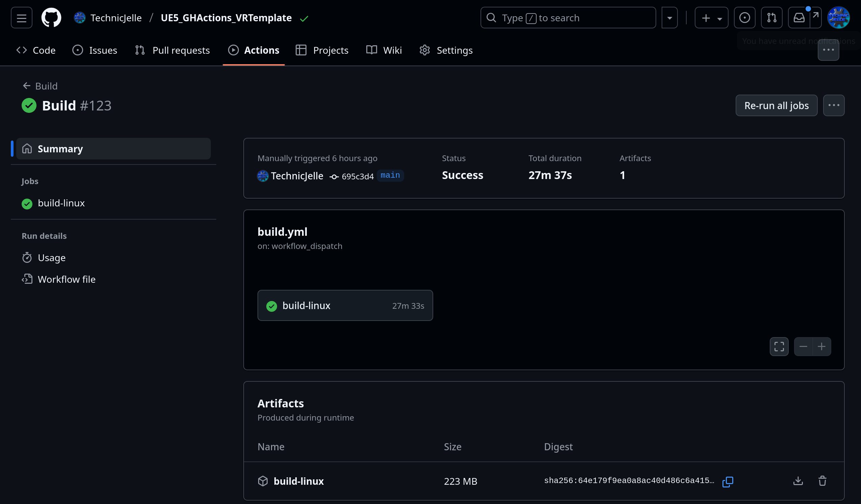This screenshot has height=504, width=861.
Task: Download the build-linux artifact
Action: 798,481
